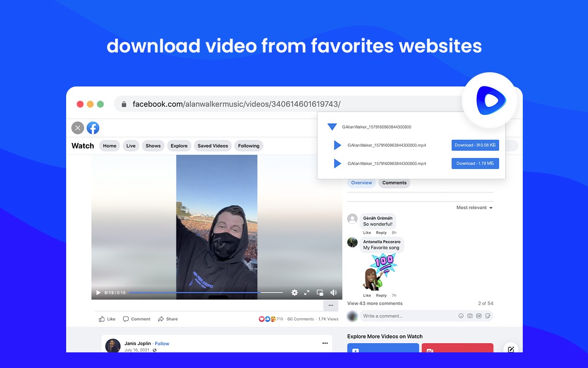Download the 910.58 КБ video file
This screenshot has height=368, width=588.
(x=475, y=145)
